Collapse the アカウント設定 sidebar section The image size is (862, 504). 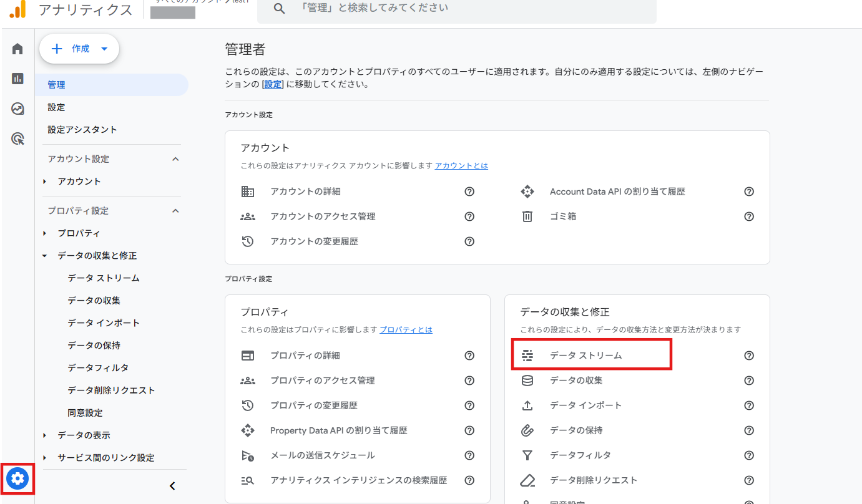point(175,159)
